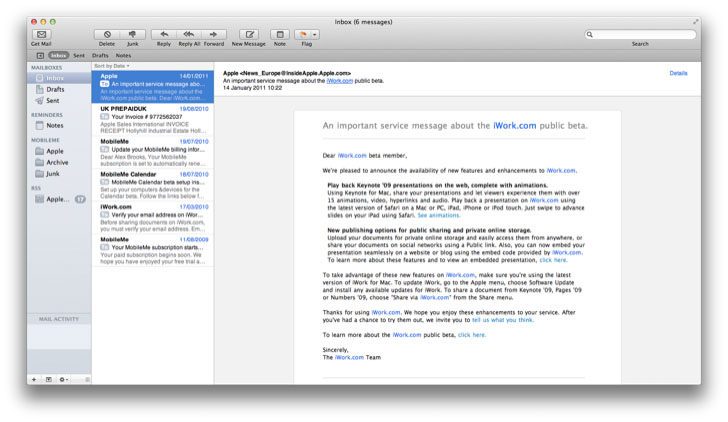Click the Get Mail envelope icon
Viewport: 728px width, 422px height.
point(41,34)
